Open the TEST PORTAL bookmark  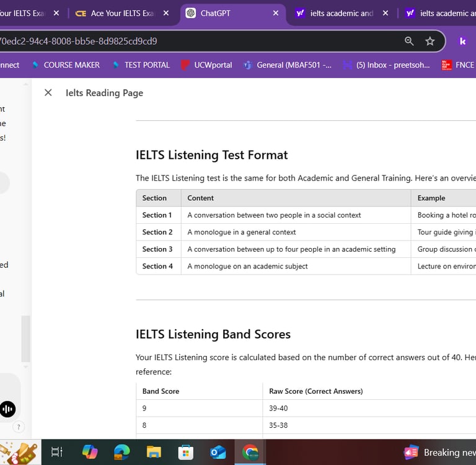click(x=141, y=65)
